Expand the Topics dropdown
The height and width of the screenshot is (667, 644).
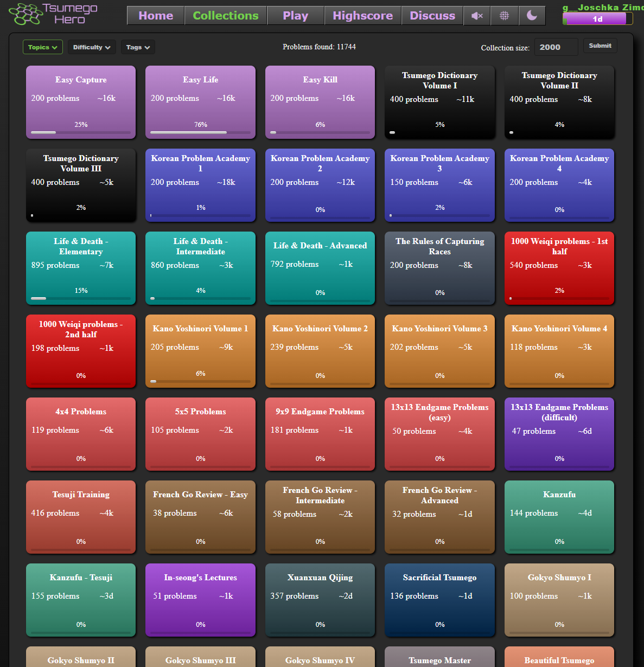click(43, 47)
